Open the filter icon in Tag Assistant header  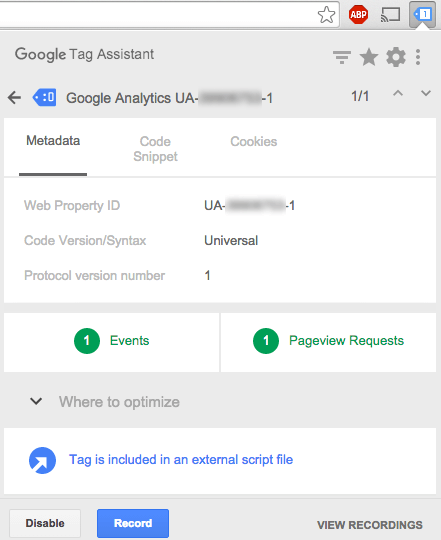342,57
